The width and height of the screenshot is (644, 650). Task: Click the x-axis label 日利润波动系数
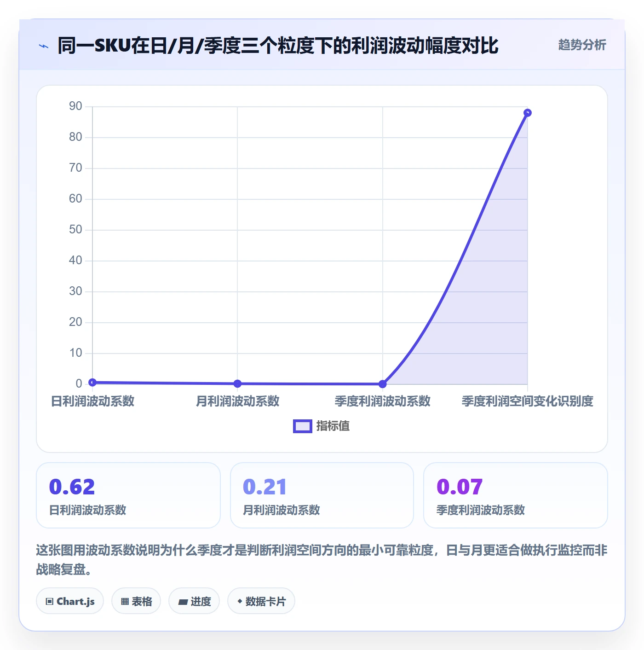92,401
